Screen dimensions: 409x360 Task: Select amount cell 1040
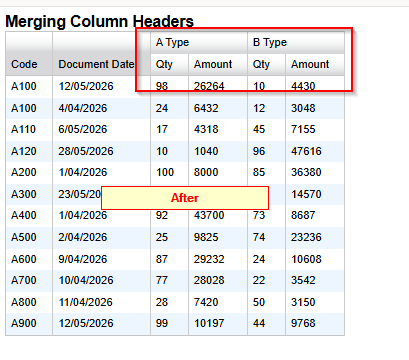tap(218, 151)
